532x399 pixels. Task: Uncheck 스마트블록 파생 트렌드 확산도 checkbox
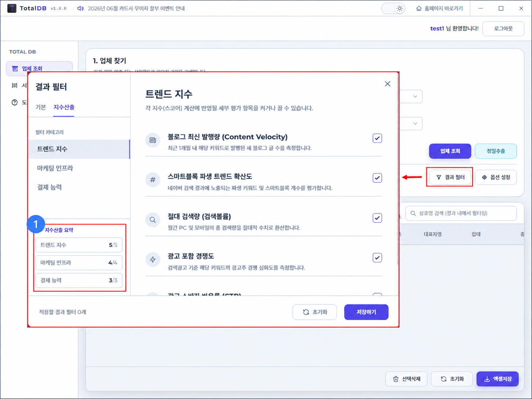pyautogui.click(x=377, y=178)
